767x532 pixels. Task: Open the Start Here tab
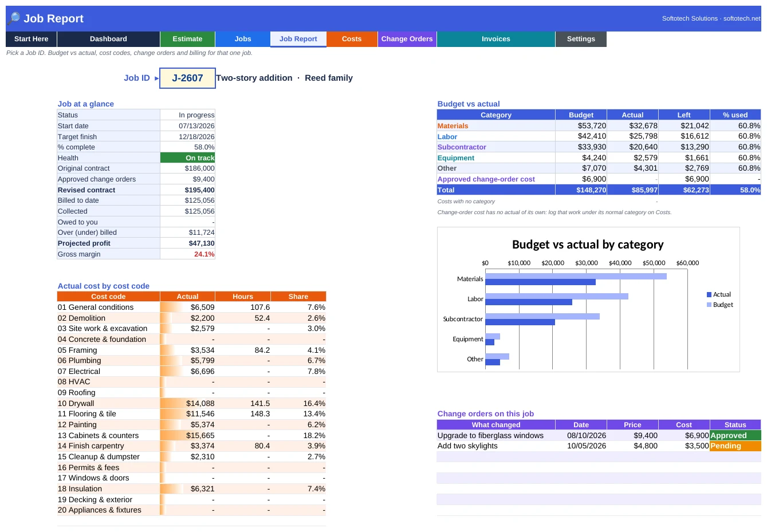tap(32, 39)
